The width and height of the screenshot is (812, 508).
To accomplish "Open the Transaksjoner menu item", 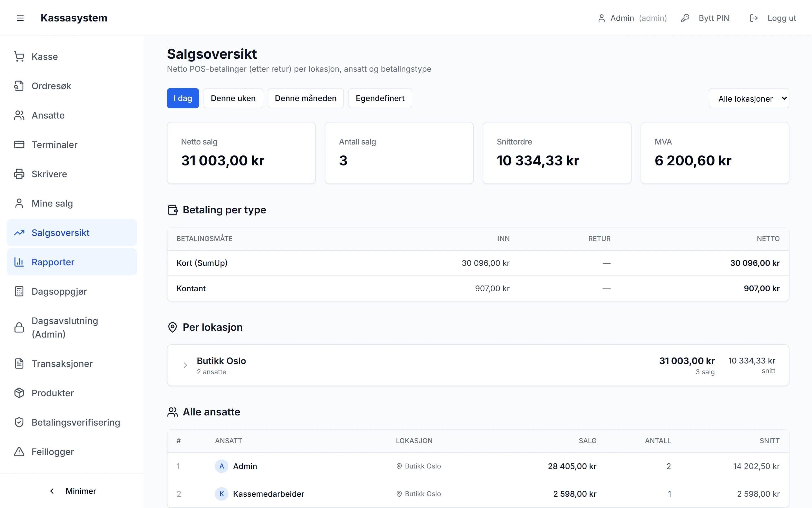I will [72, 364].
